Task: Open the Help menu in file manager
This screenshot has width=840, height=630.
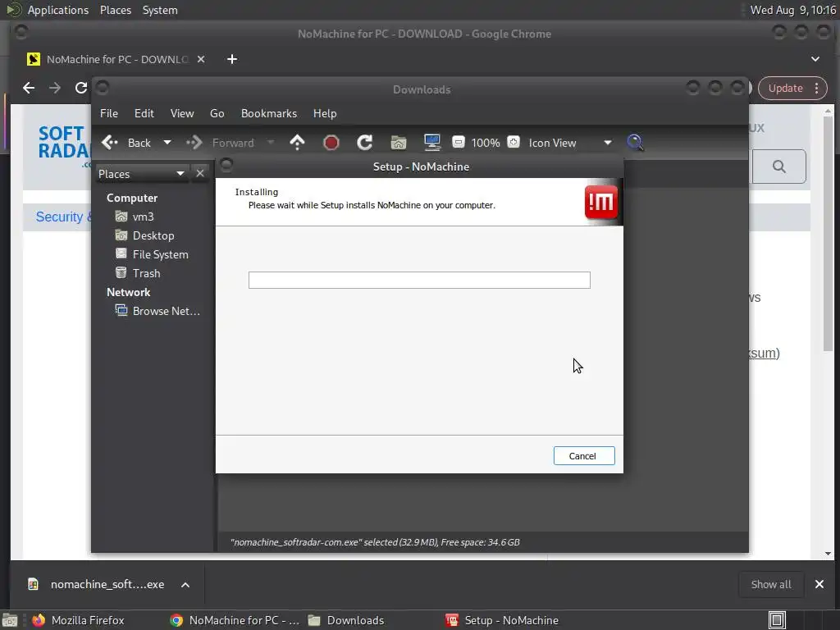Action: point(325,113)
